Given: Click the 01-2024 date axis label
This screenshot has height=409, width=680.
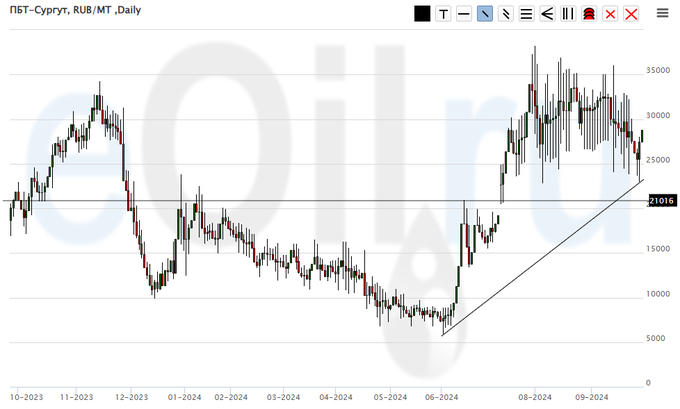Looking at the screenshot, I should click(x=181, y=396).
